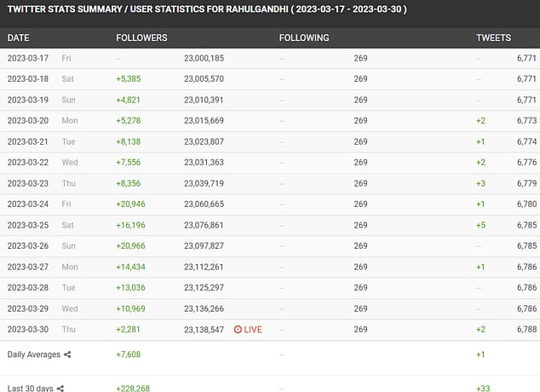Select date 2023-03-22
540x392 pixels.
pos(28,162)
